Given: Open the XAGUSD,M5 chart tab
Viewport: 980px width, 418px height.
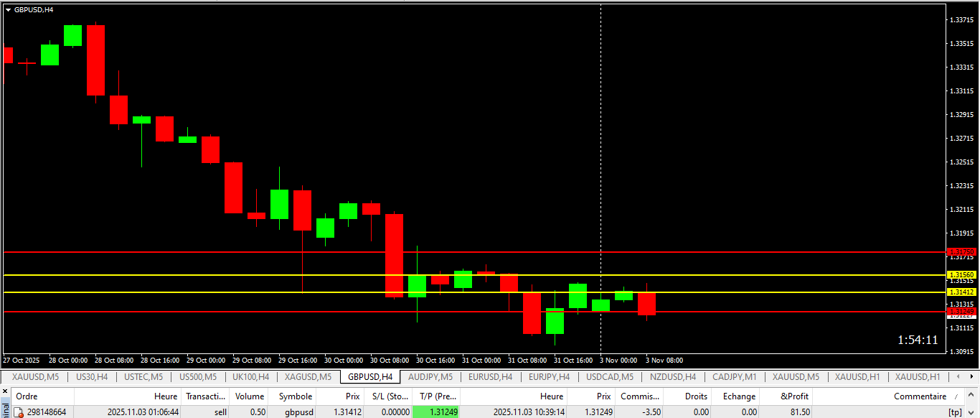Looking at the screenshot, I should tap(308, 376).
